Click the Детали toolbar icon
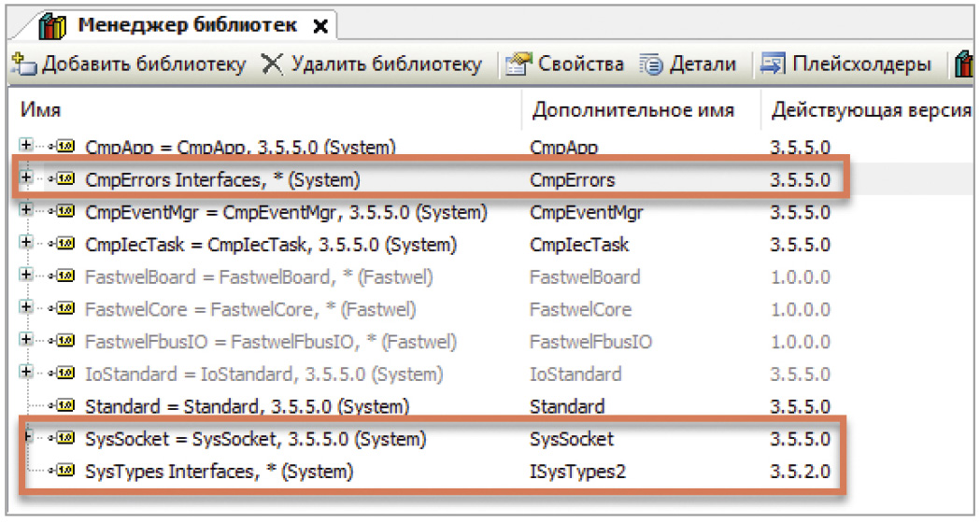The image size is (980, 522). (651, 63)
